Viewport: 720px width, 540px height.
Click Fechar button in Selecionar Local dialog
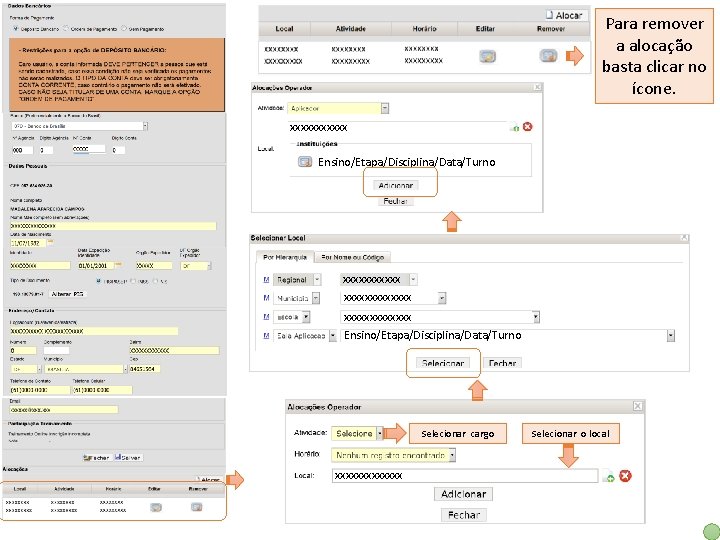[x=502, y=363]
